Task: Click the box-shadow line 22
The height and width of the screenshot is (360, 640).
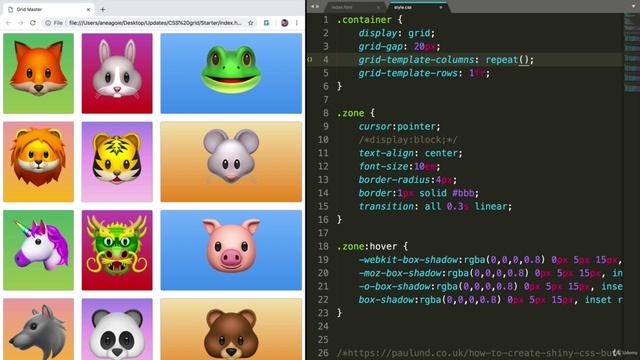Action: 491,300
